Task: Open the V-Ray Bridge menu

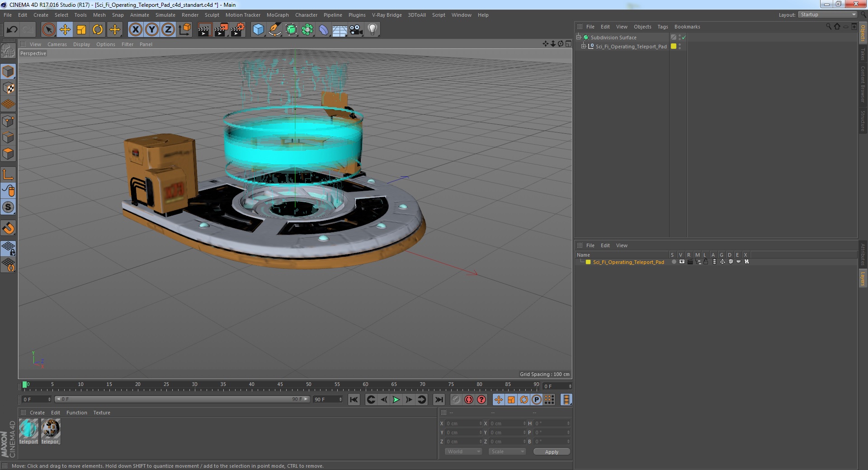Action: coord(387,15)
